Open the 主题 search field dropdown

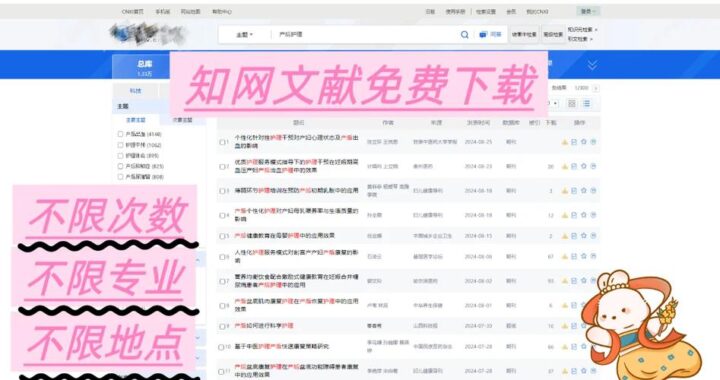click(245, 34)
